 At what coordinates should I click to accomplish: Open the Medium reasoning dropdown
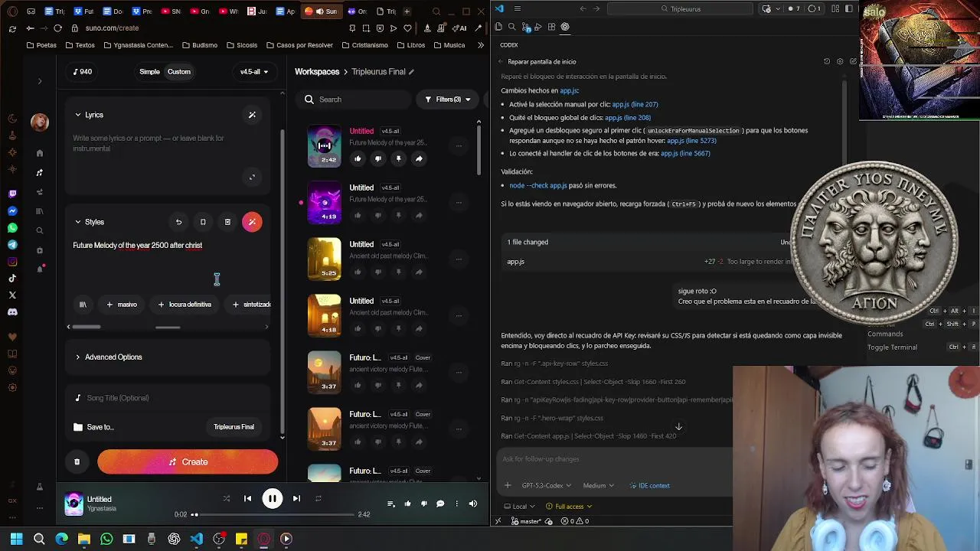pos(598,485)
